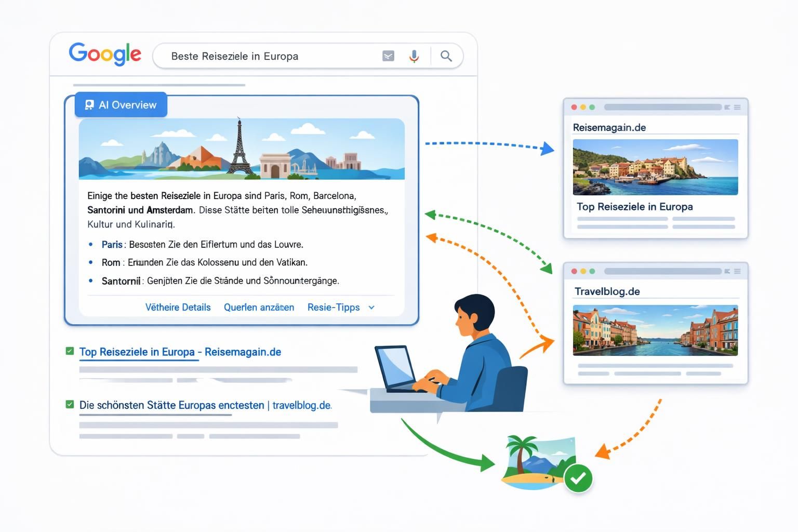The image size is (798, 532).
Task: Click the search box with Beste Reiseziele in Europa
Action: pyautogui.click(x=308, y=56)
